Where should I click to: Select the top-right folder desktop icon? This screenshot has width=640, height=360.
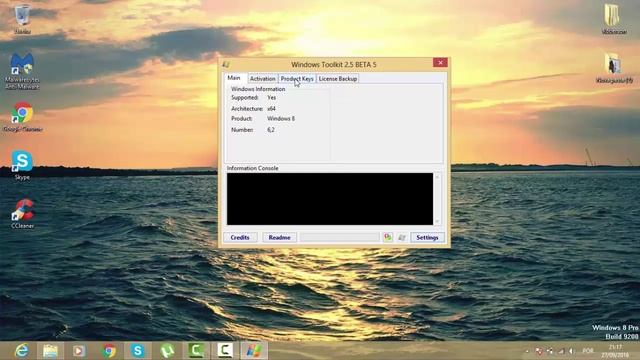tap(614, 19)
